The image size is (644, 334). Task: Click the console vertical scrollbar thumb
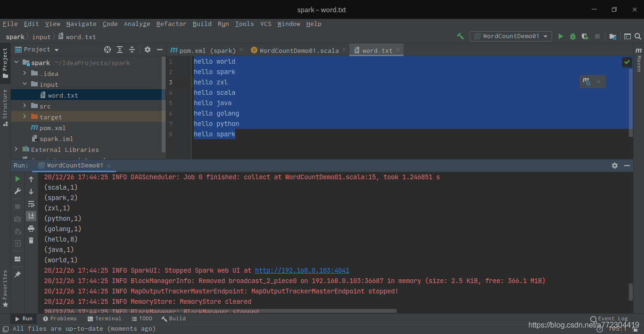point(631,292)
